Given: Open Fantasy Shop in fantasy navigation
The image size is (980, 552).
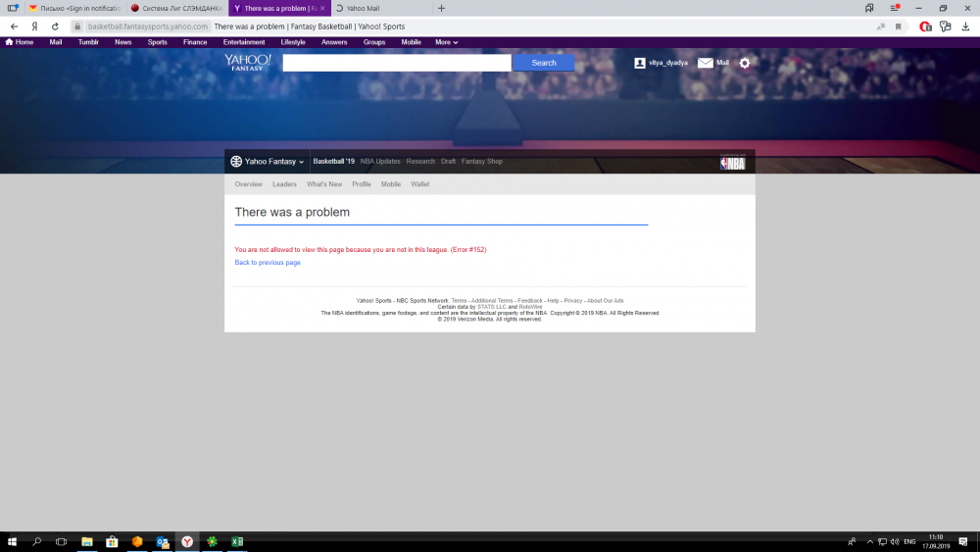Looking at the screenshot, I should tap(482, 162).
